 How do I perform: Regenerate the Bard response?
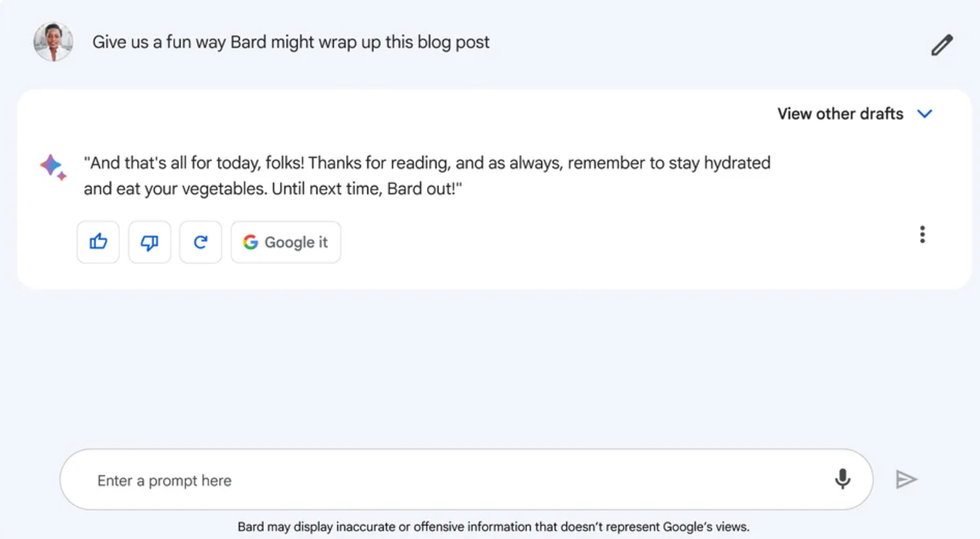point(201,242)
